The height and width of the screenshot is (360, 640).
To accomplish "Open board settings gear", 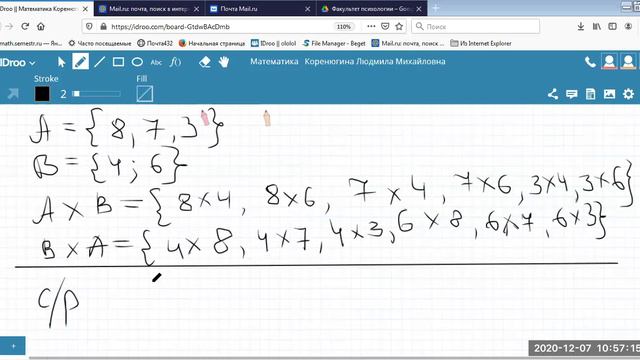I will 628,94.
